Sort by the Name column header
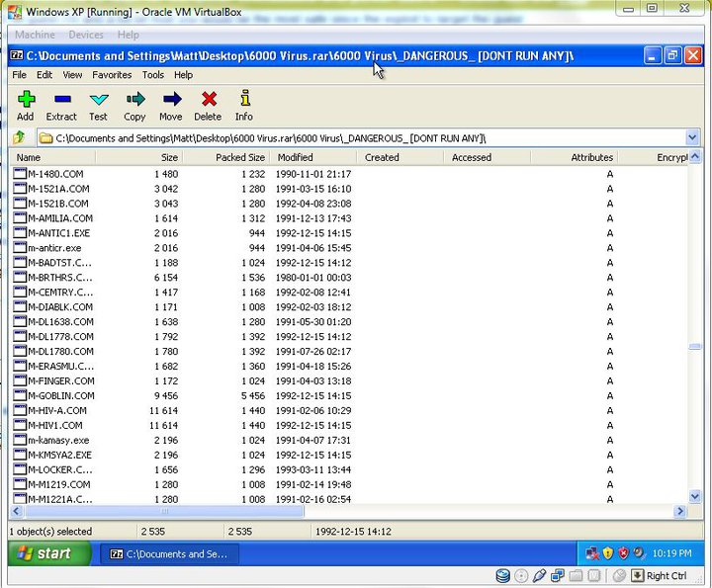The height and width of the screenshot is (588, 712). [52, 157]
